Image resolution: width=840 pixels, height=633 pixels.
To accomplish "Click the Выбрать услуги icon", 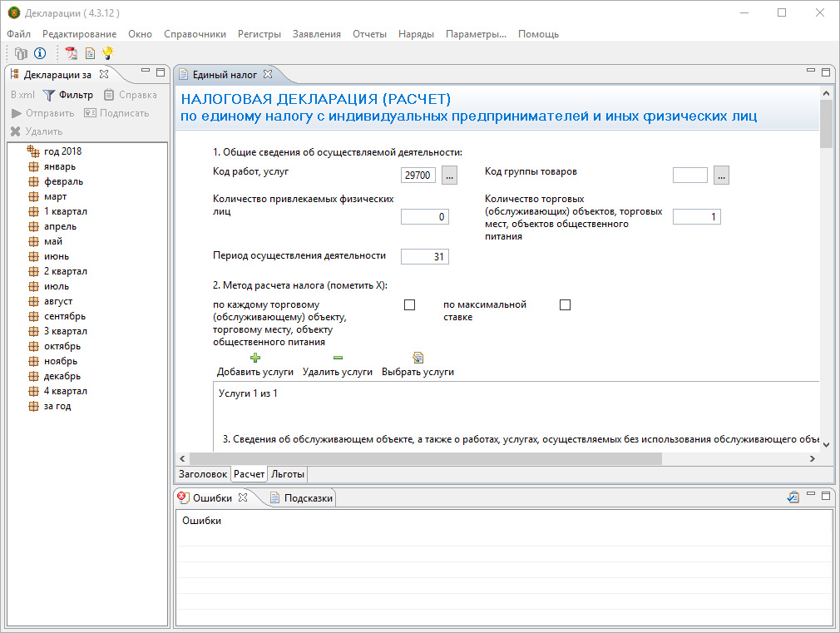I will point(418,358).
